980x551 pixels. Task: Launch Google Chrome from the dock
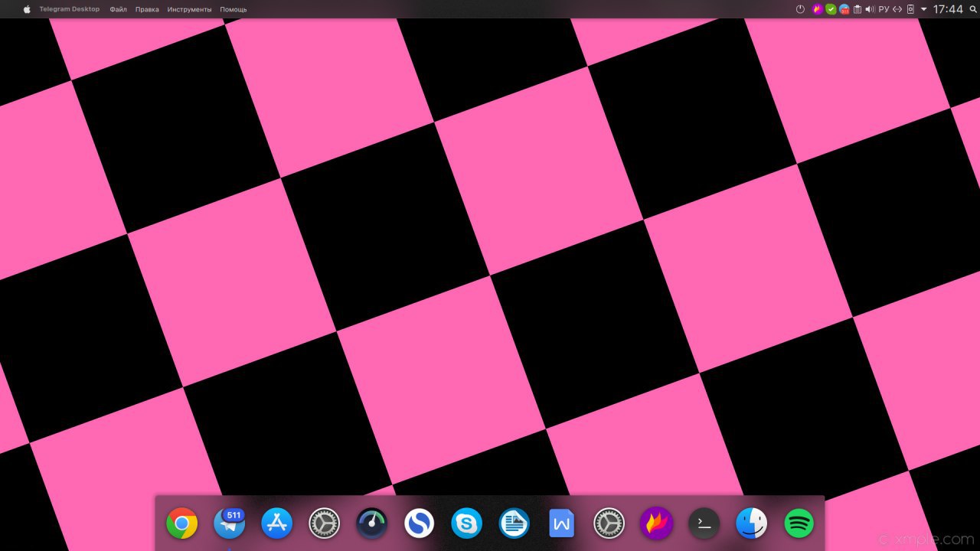pyautogui.click(x=181, y=523)
